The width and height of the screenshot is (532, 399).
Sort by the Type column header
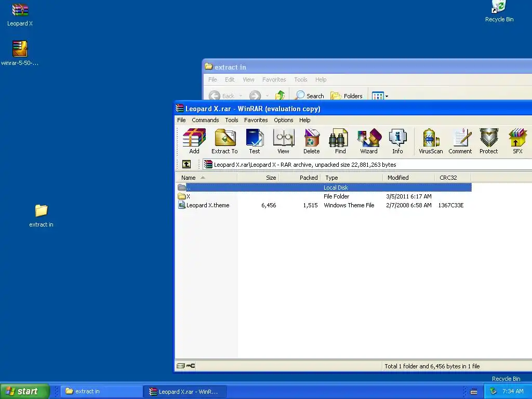pyautogui.click(x=352, y=178)
